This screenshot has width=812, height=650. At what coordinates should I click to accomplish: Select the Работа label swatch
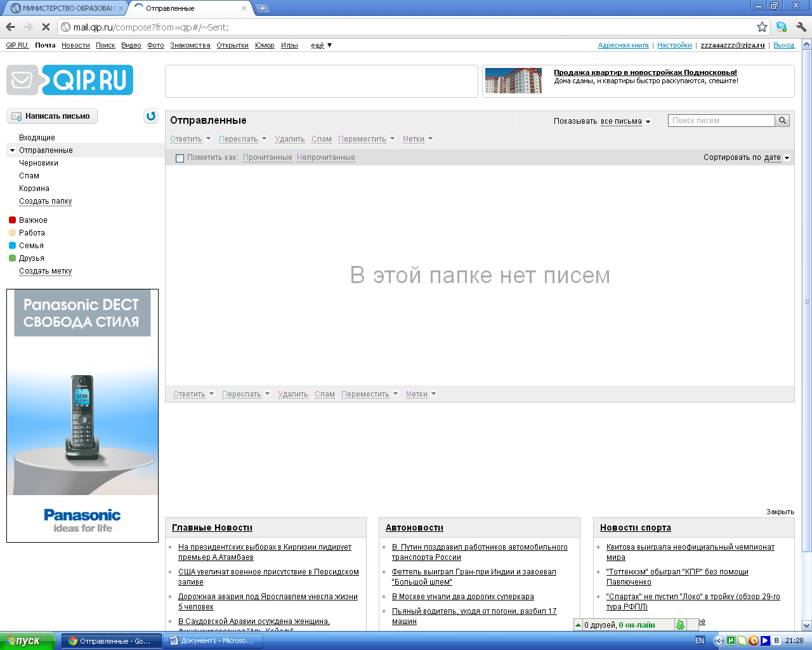12,233
